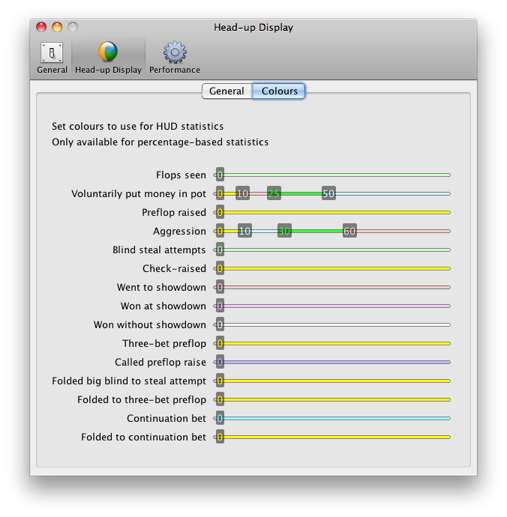
Task: Minimize the Head-up Display window
Action: (57, 27)
